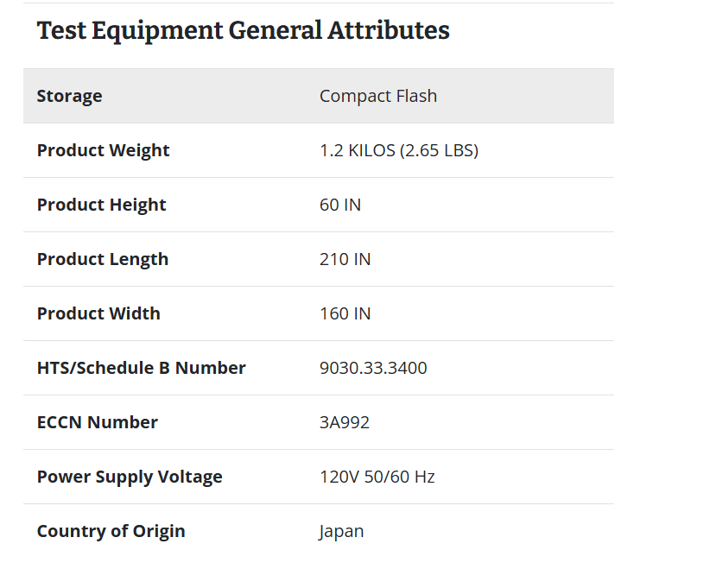Click the highlighted Storage table row
Image resolution: width=716 pixels, height=588 pixels.
pyautogui.click(x=319, y=96)
